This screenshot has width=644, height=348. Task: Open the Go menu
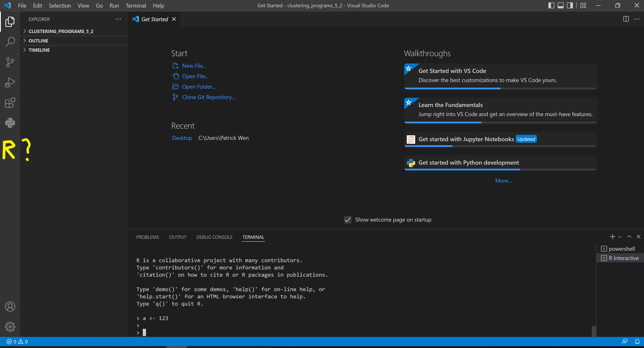99,6
